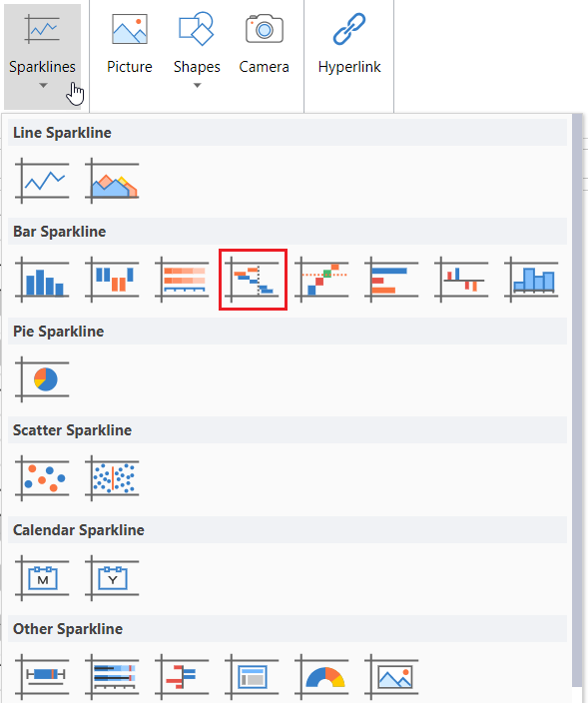The image size is (588, 703).
Task: Insert a Column bar sparkline
Action: (x=42, y=280)
